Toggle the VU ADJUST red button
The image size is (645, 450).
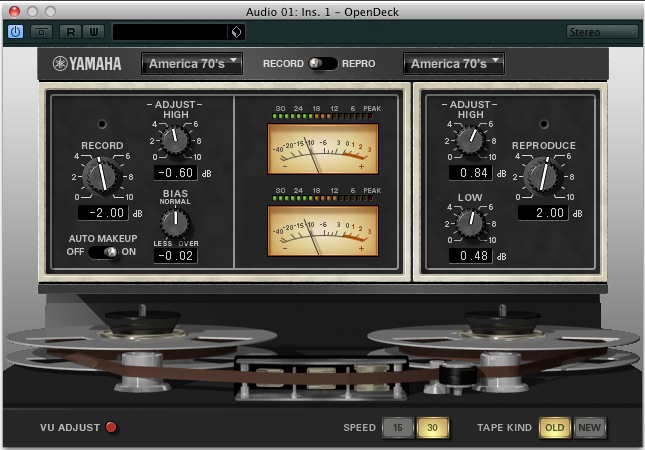pyautogui.click(x=111, y=427)
